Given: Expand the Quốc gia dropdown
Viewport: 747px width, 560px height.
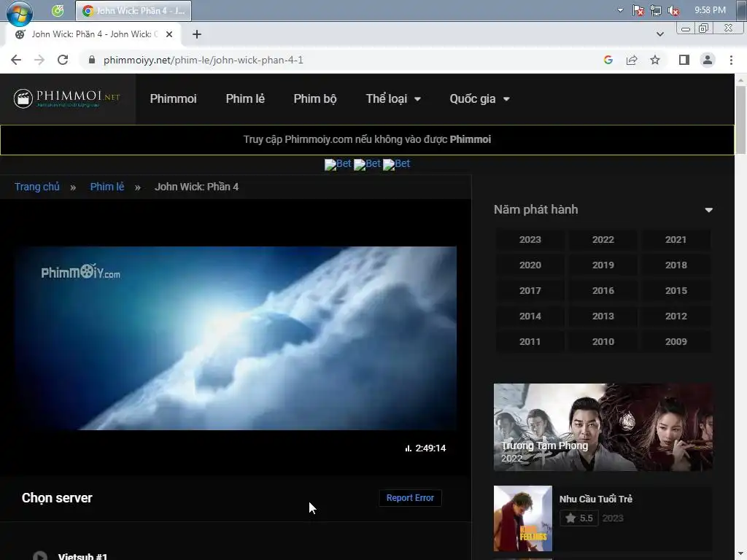Looking at the screenshot, I should pyautogui.click(x=479, y=98).
